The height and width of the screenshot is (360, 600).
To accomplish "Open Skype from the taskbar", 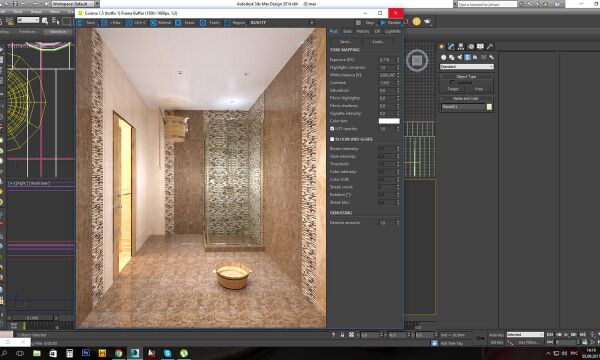I will [167, 353].
